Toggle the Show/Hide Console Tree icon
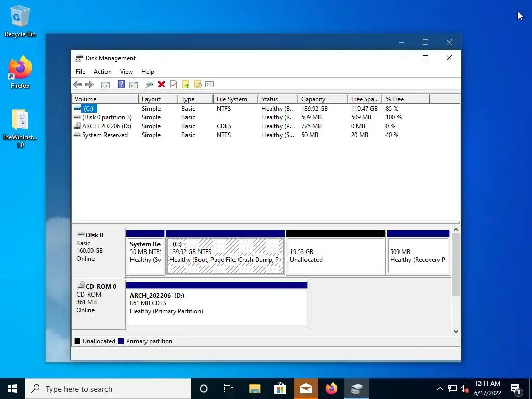This screenshot has width=532, height=399. (105, 85)
